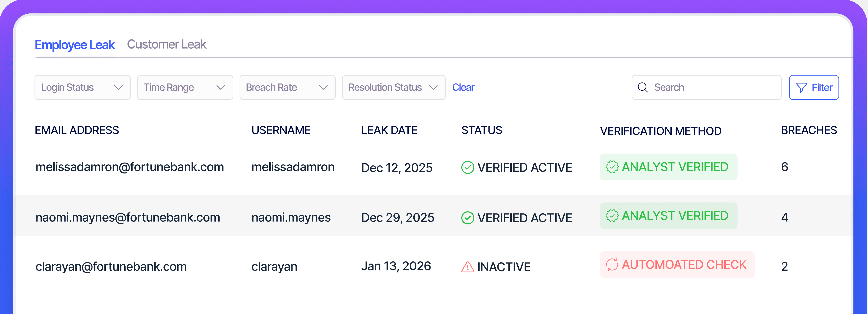Viewport: 868px width, 314px height.
Task: Select the Employee Leak tab
Action: [75, 45]
